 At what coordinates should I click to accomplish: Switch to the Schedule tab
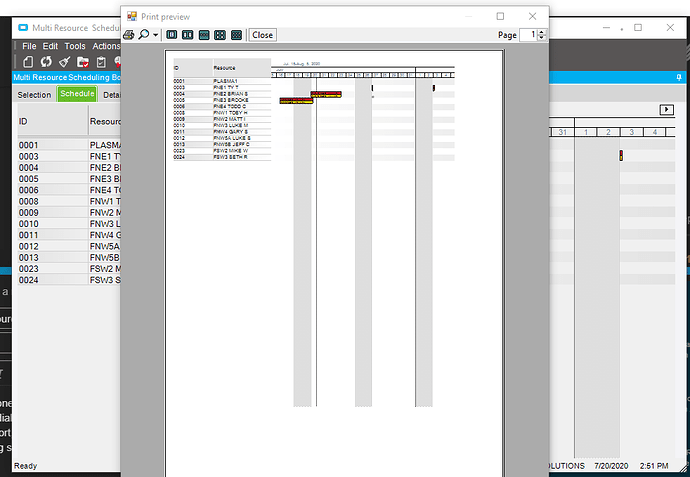point(77,94)
